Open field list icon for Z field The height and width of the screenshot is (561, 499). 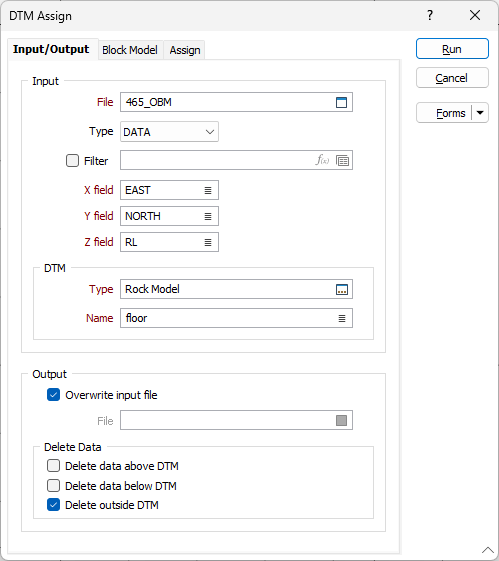208,243
